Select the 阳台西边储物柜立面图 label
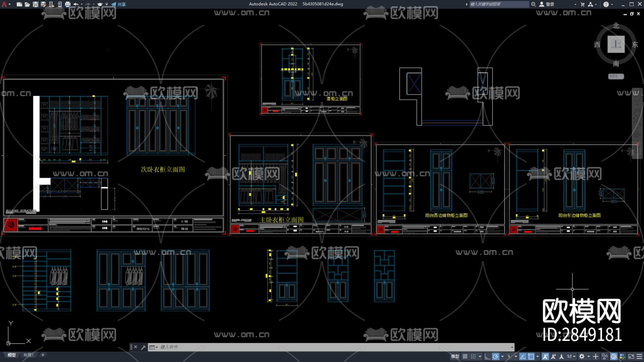Image resolution: width=644 pixels, height=362 pixels. tap(446, 215)
